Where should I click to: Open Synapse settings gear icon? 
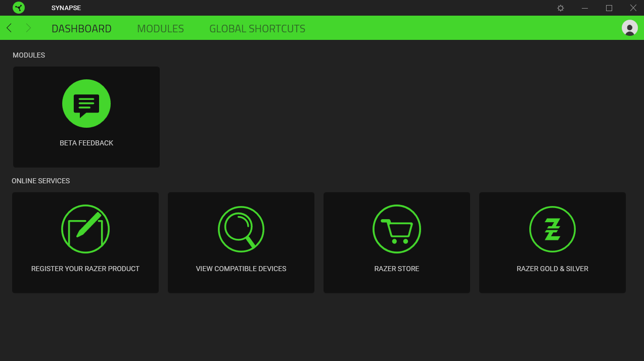pyautogui.click(x=561, y=8)
